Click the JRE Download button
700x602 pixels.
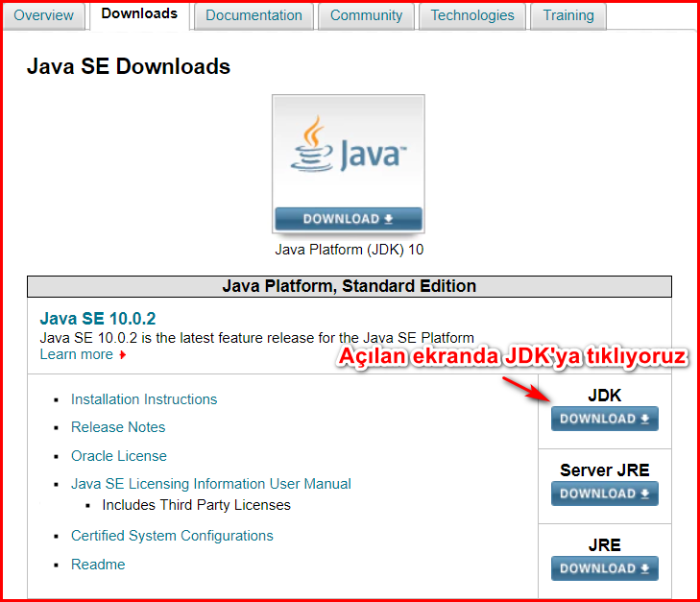[605, 568]
